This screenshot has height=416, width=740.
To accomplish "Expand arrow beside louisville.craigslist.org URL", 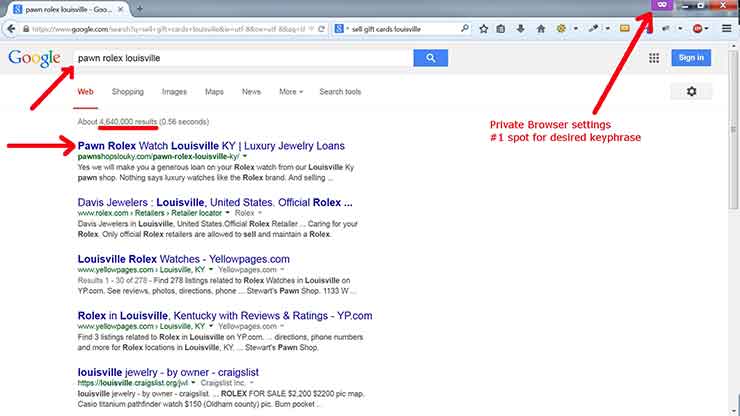I will click(x=193, y=383).
